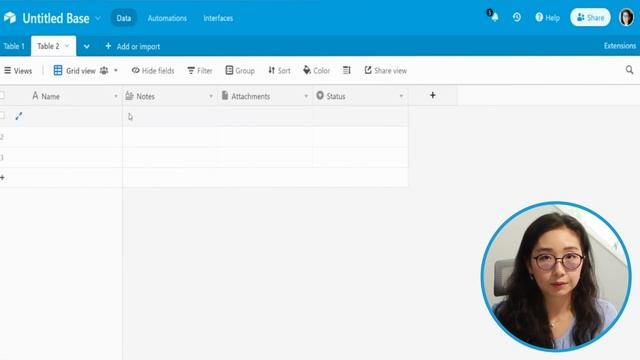Open the user profile avatar
This screenshot has height=360, width=640.
coord(627,18)
